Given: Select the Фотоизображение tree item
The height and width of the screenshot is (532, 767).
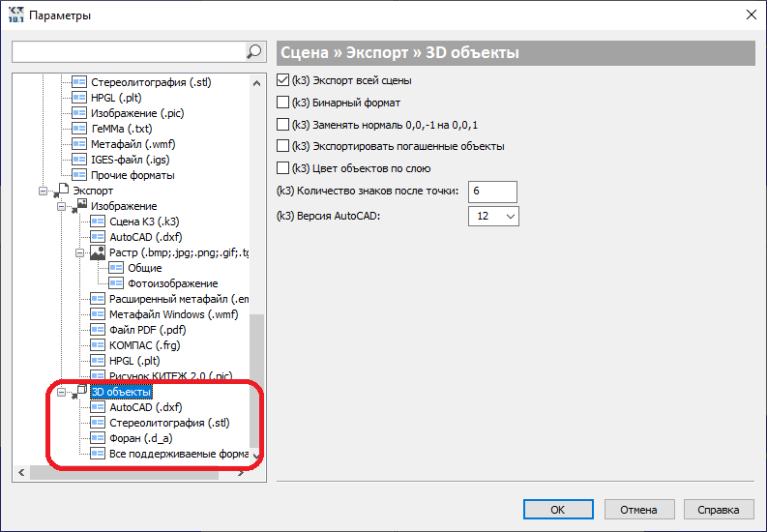Looking at the screenshot, I should point(173,283).
